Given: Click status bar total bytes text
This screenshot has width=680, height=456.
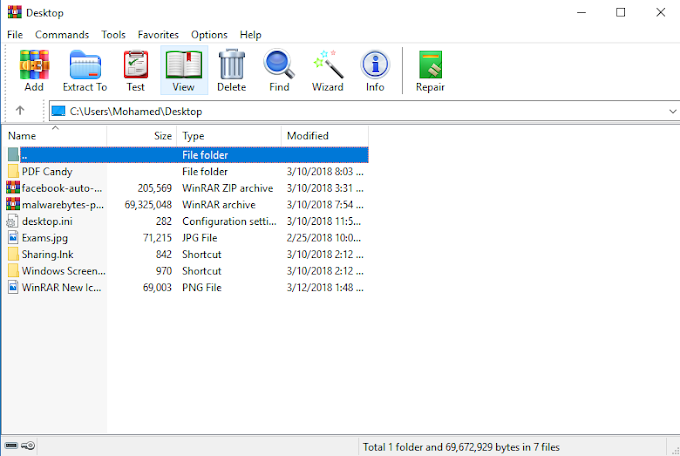Looking at the screenshot, I should point(461,447).
